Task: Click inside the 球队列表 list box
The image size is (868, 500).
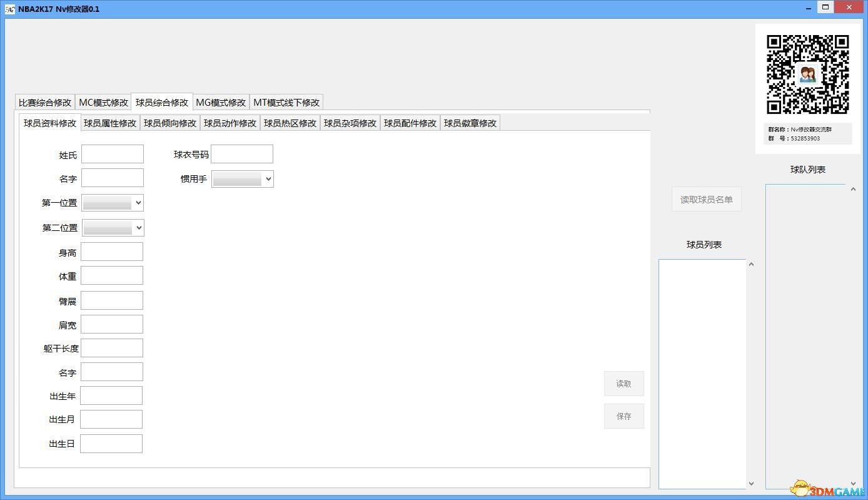Action: (807, 336)
